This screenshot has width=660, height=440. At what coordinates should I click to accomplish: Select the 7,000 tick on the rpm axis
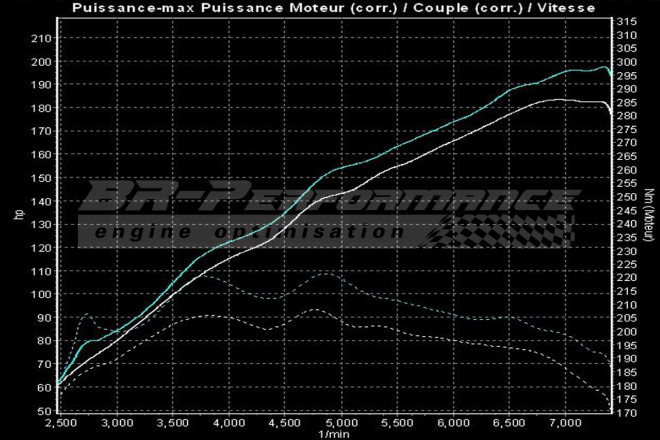pos(565,423)
